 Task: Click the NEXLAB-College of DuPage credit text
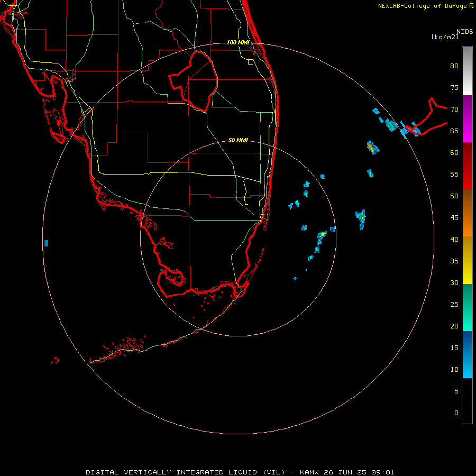tap(425, 6)
